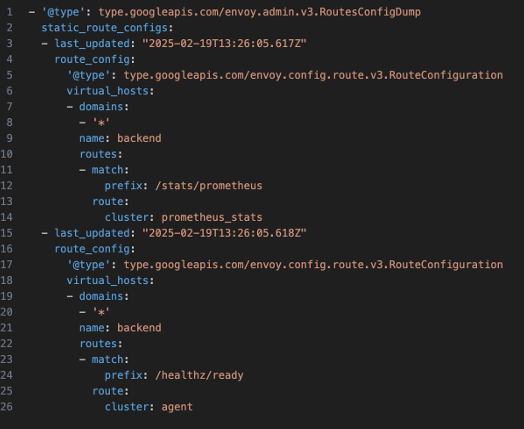The width and height of the screenshot is (524, 429).
Task: Click route key on line 25
Action: pos(108,391)
